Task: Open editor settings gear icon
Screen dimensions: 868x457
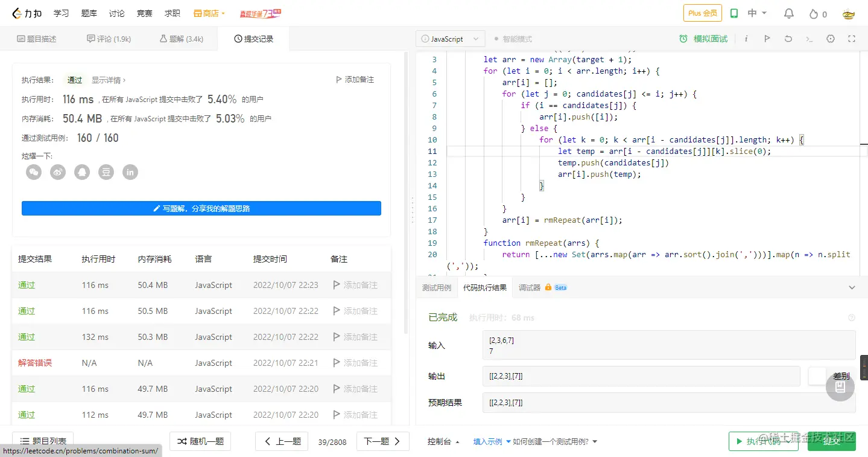Action: (x=831, y=39)
